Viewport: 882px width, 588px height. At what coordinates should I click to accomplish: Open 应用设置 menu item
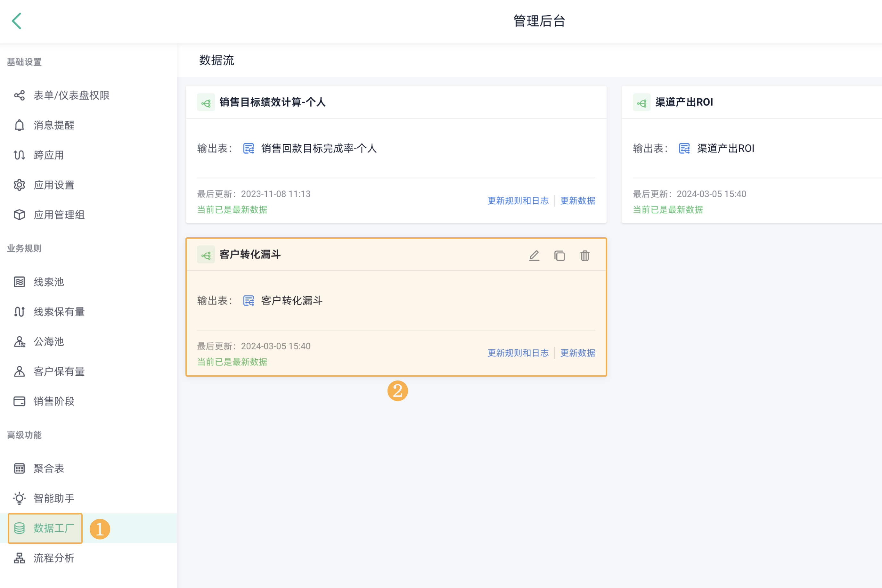click(54, 185)
